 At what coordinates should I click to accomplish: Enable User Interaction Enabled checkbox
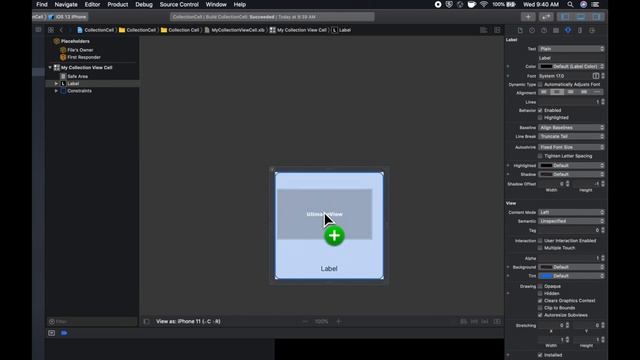(x=540, y=240)
